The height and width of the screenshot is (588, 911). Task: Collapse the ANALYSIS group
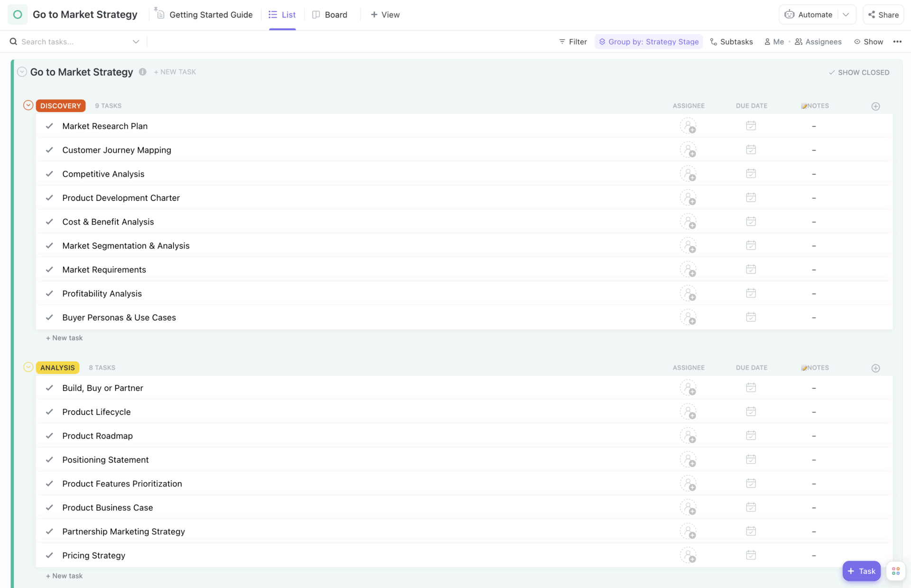tap(28, 367)
